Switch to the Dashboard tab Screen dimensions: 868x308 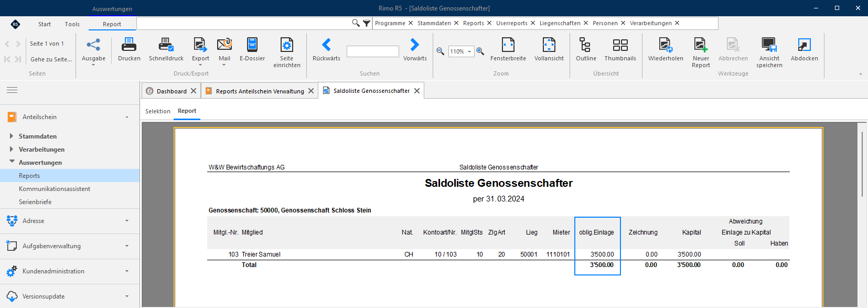click(x=172, y=91)
